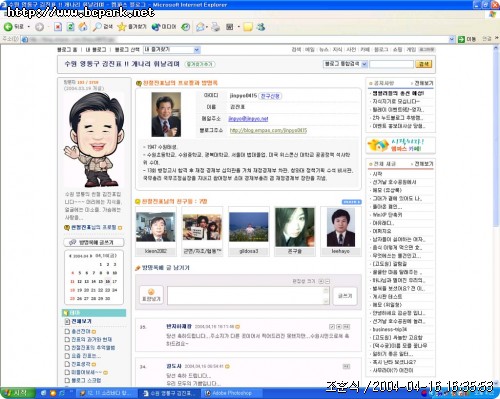Click the Windows Start (시작) button
The image size is (500, 399).
pos(18,393)
